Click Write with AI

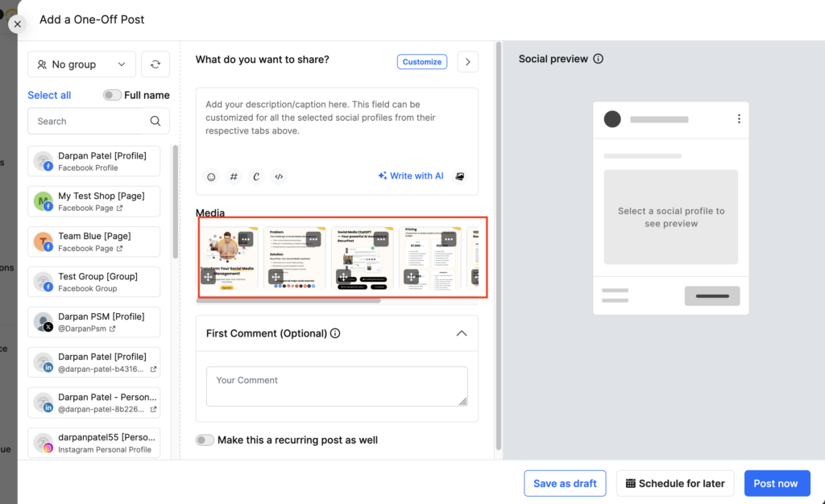(410, 176)
